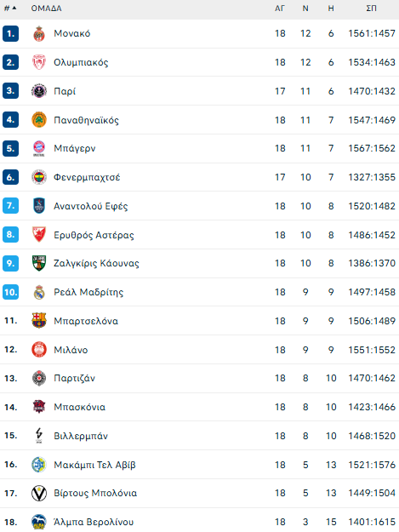Click the Άλμπα Βερολίνου team name
The width and height of the screenshot is (399, 532).
tap(94, 522)
